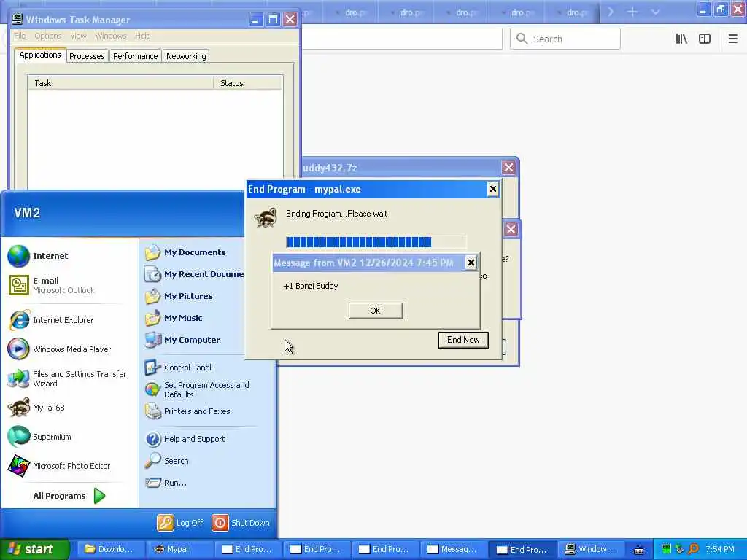
Task: Open File menu in Task Manager
Action: point(20,36)
